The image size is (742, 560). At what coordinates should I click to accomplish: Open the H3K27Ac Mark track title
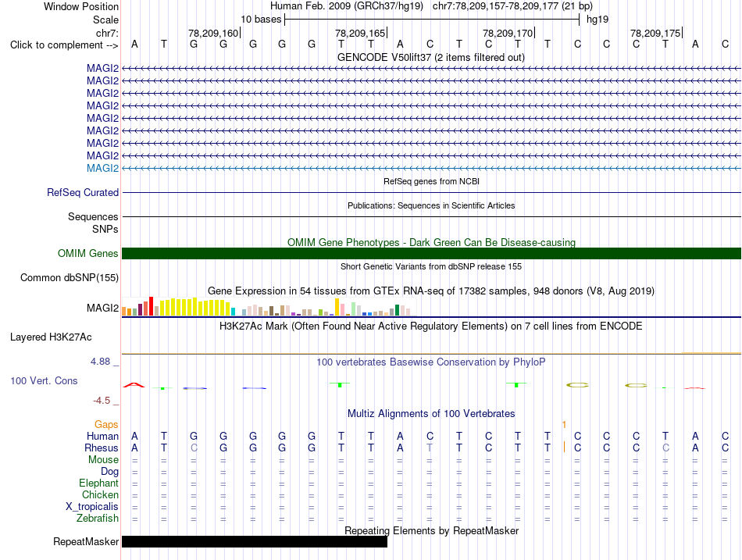(431, 326)
